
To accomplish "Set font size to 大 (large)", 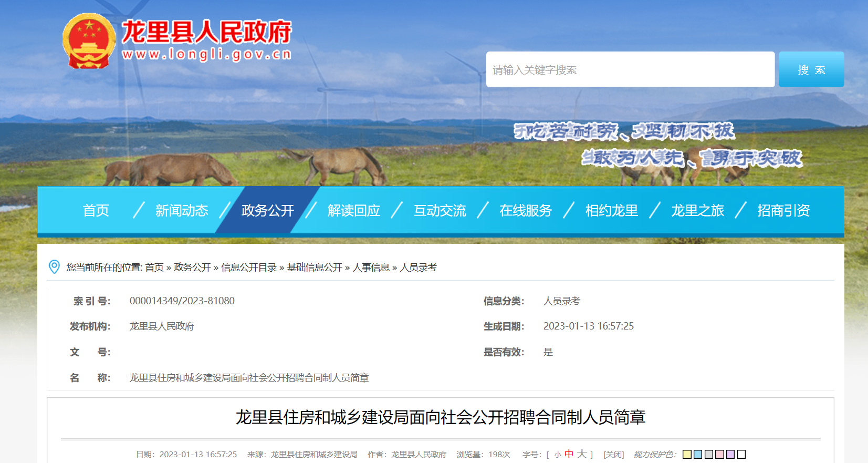I will tap(582, 454).
